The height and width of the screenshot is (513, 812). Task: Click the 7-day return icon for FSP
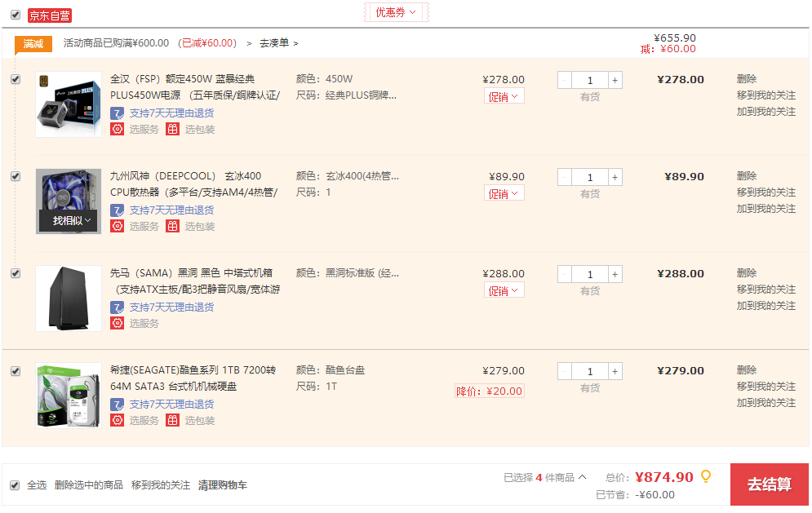click(x=117, y=113)
